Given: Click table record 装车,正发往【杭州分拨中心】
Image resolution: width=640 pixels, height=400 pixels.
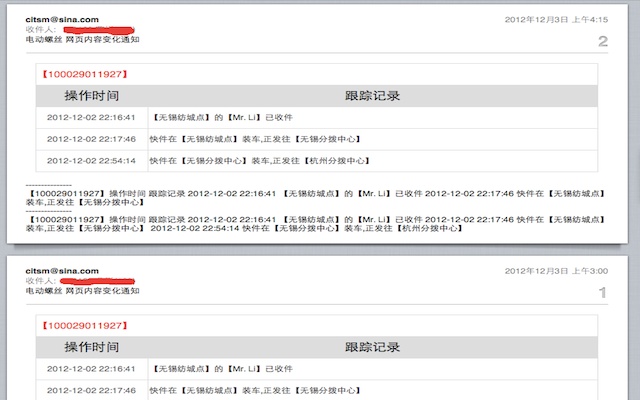Looking at the screenshot, I should [260, 161].
